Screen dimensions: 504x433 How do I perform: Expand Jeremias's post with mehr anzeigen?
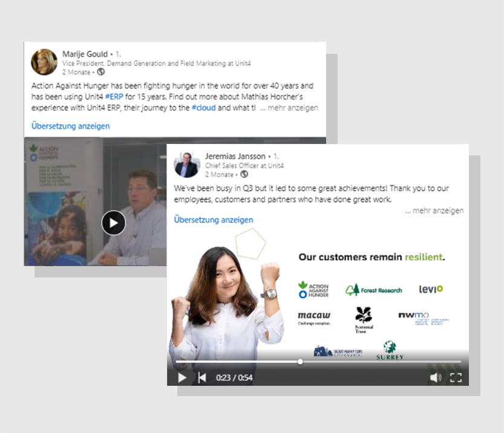click(434, 210)
